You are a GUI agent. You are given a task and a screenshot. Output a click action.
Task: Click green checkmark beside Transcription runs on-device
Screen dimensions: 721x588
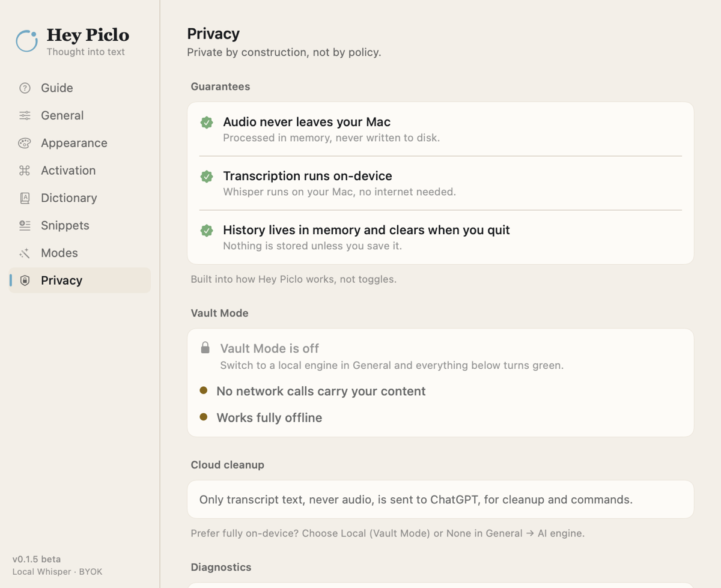(x=207, y=177)
